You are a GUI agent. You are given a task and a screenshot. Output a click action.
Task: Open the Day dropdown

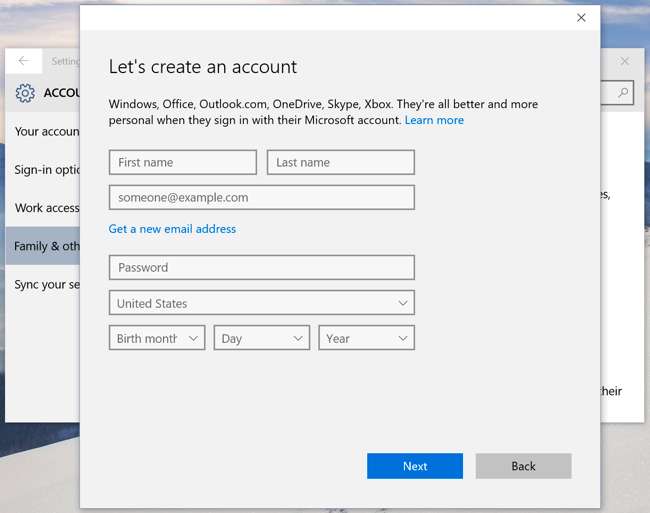pos(261,338)
